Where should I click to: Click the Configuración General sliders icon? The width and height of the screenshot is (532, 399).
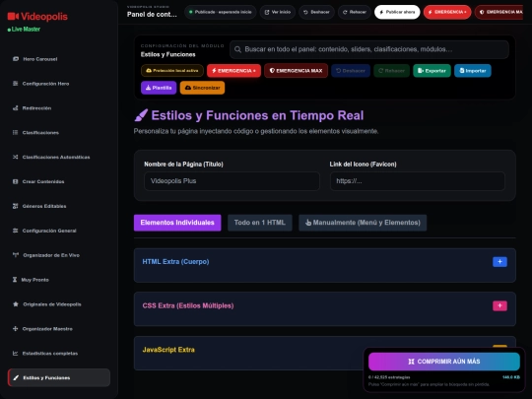[15, 231]
